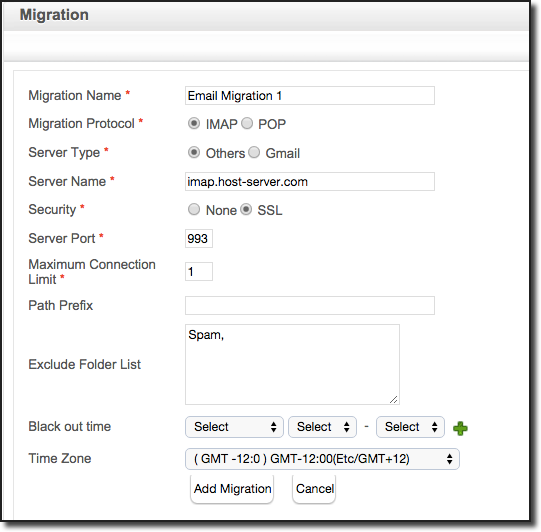Focus the Server Name input field

310,181
